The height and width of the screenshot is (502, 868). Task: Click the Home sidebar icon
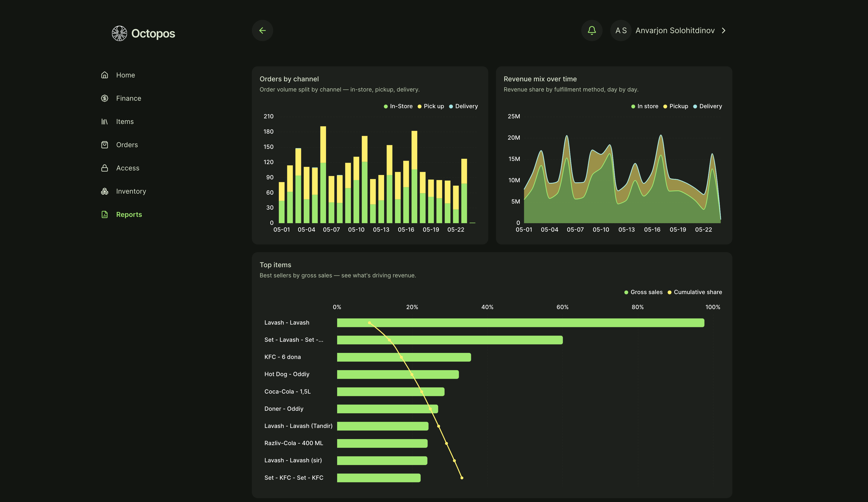tap(105, 75)
